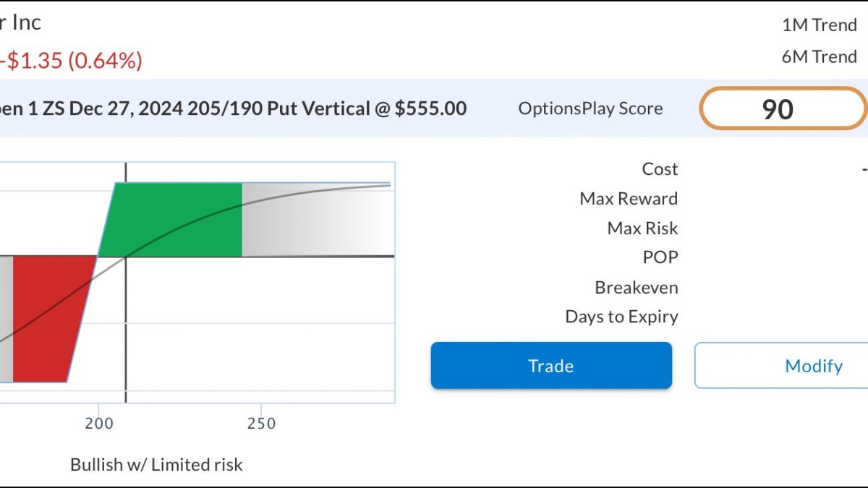Click the OptionsPlay Score label
The width and height of the screenshot is (868, 488).
pyautogui.click(x=590, y=109)
